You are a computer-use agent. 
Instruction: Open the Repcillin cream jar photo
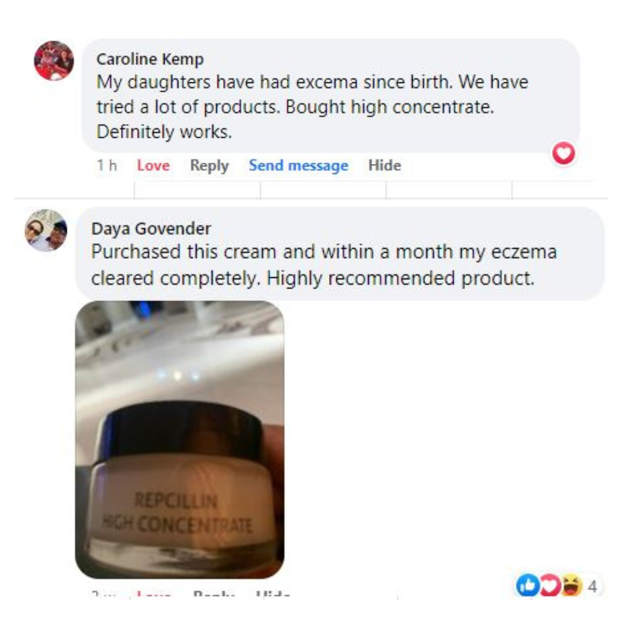[179, 439]
